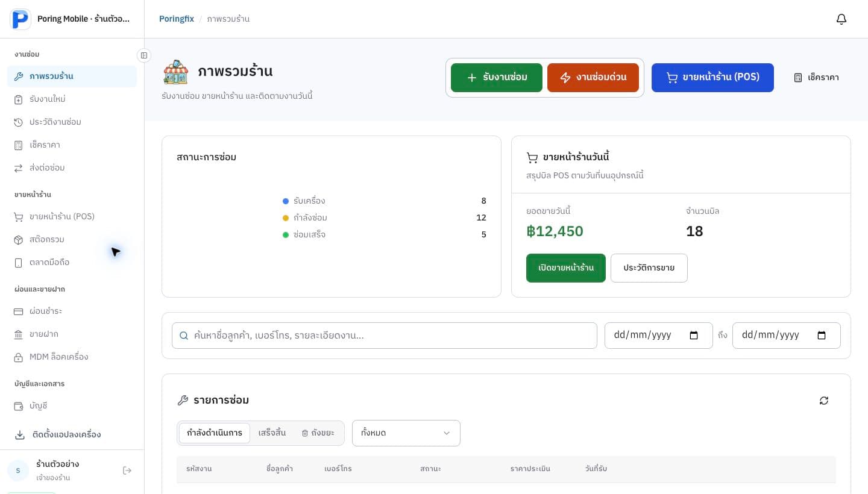Screen dimensions: 868x494
Task: Open ส่งต่อซ่อม sidebar item
Action: click(x=72, y=168)
